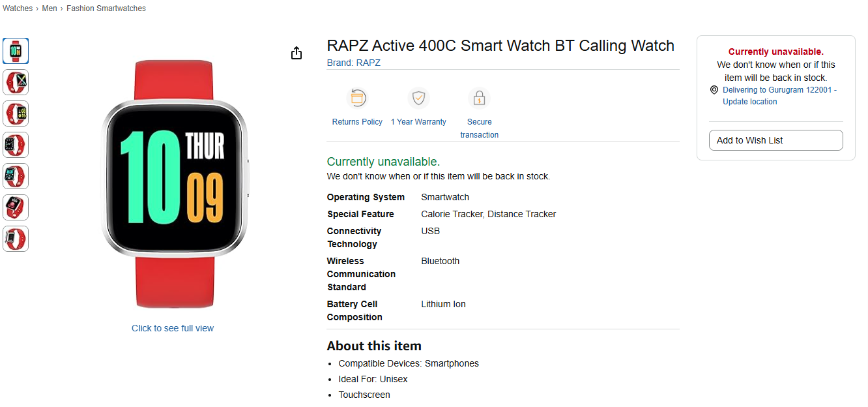Click Update location delivery link
Image resolution: width=868 pixels, height=407 pixels.
tap(749, 102)
